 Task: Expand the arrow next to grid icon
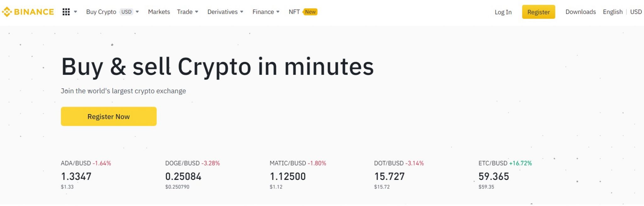point(75,12)
